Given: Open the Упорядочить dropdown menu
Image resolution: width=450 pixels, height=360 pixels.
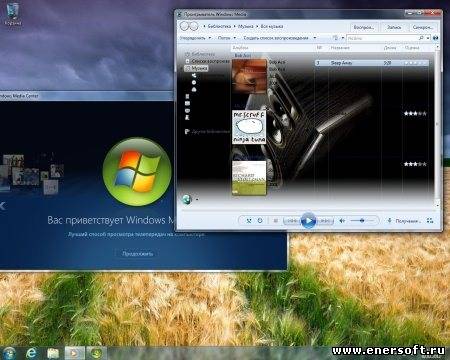Looking at the screenshot, I should (195, 38).
